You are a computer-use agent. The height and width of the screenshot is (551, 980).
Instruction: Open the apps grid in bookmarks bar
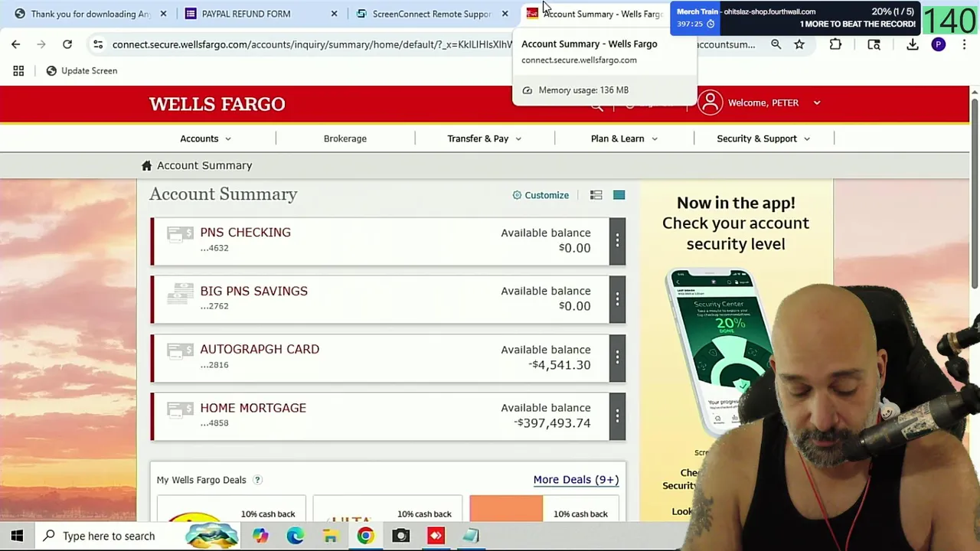tap(18, 70)
